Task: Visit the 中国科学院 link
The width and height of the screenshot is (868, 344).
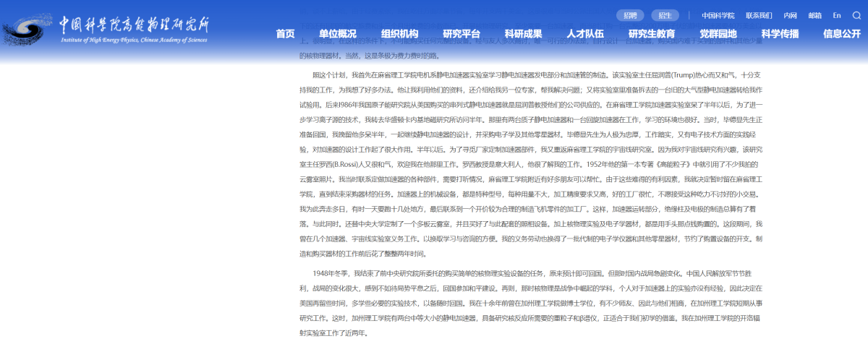Action: point(718,15)
